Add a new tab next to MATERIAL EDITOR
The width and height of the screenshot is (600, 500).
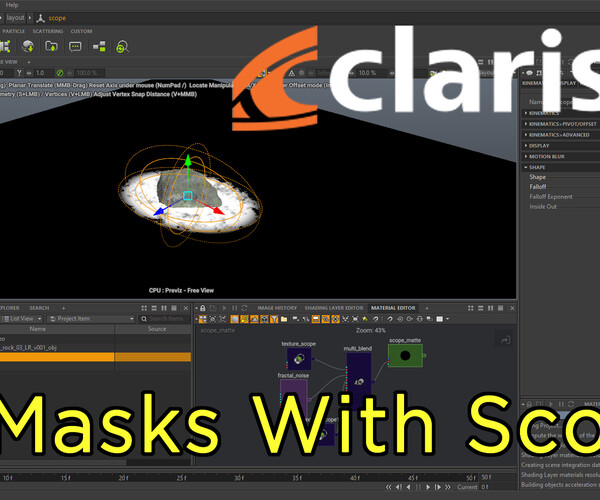point(427,308)
